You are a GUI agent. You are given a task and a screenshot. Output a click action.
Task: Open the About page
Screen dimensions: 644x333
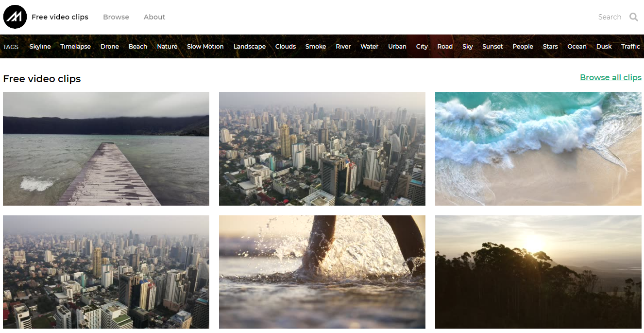[154, 17]
